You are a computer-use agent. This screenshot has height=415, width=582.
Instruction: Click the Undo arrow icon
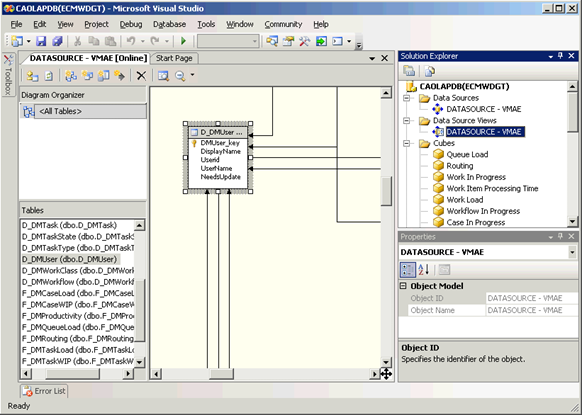tap(131, 41)
